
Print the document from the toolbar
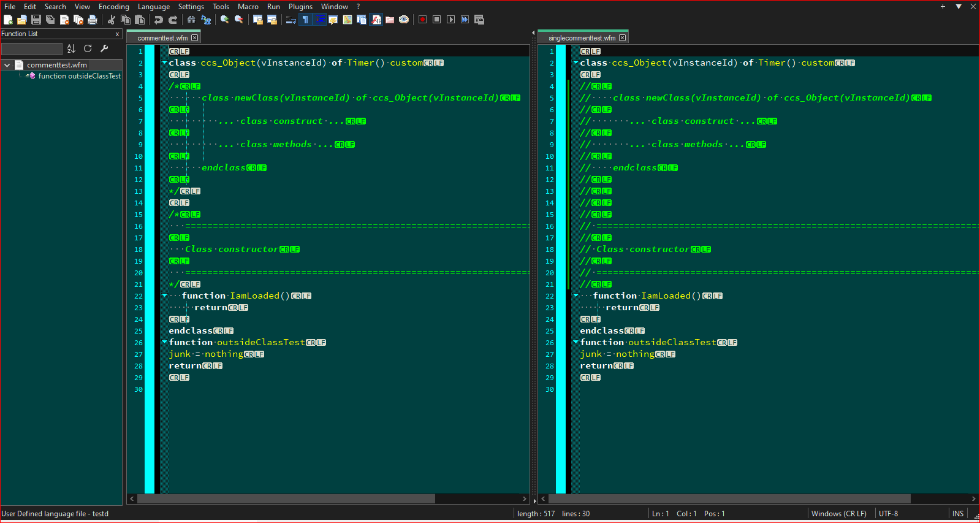[93, 20]
